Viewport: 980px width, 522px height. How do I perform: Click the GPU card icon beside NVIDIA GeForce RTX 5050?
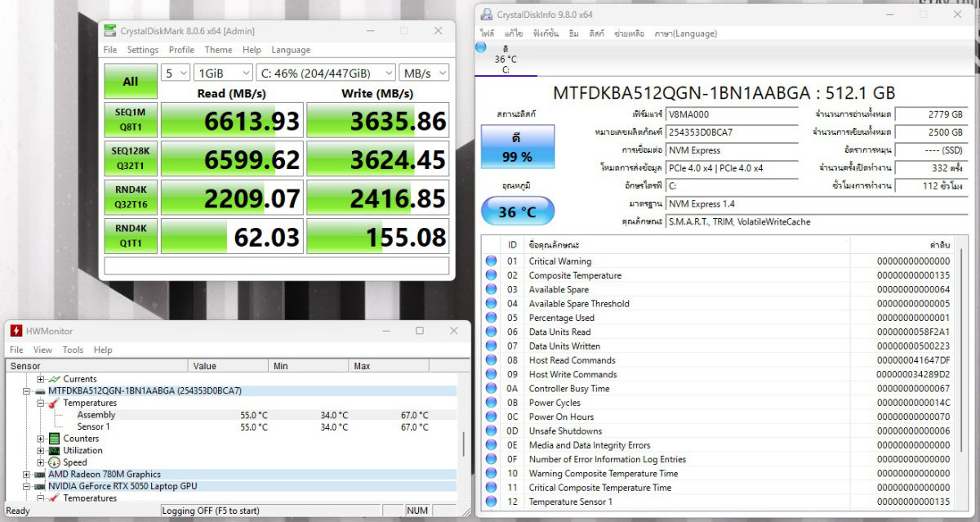click(40, 486)
